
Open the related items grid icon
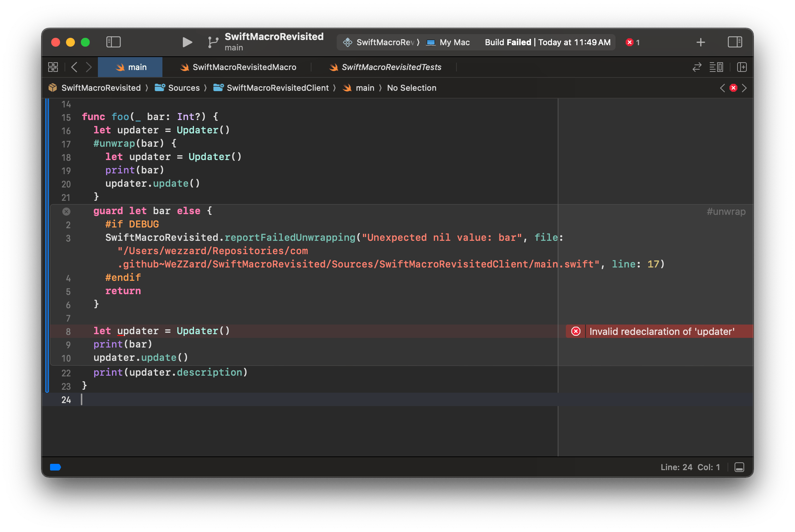[x=53, y=67]
